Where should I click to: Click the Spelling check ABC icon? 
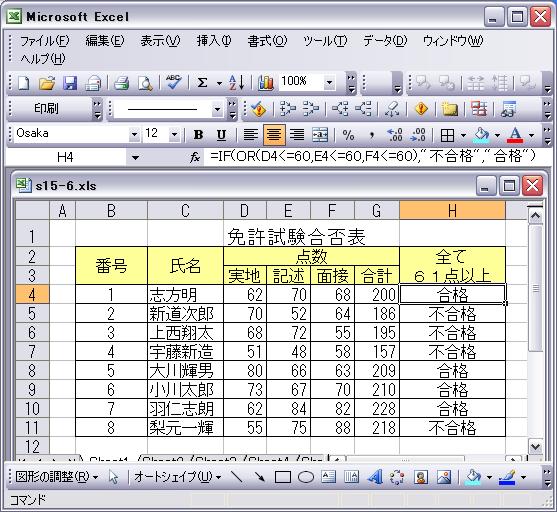[173, 83]
